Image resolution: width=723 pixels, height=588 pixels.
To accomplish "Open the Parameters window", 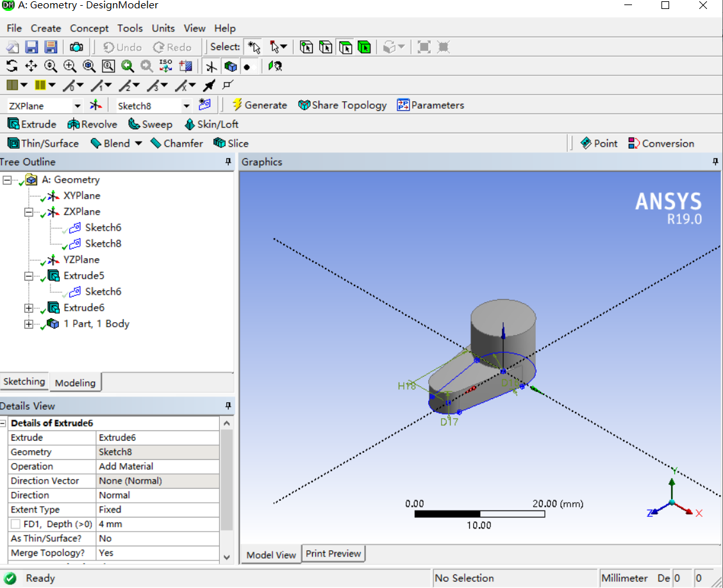I will 431,105.
